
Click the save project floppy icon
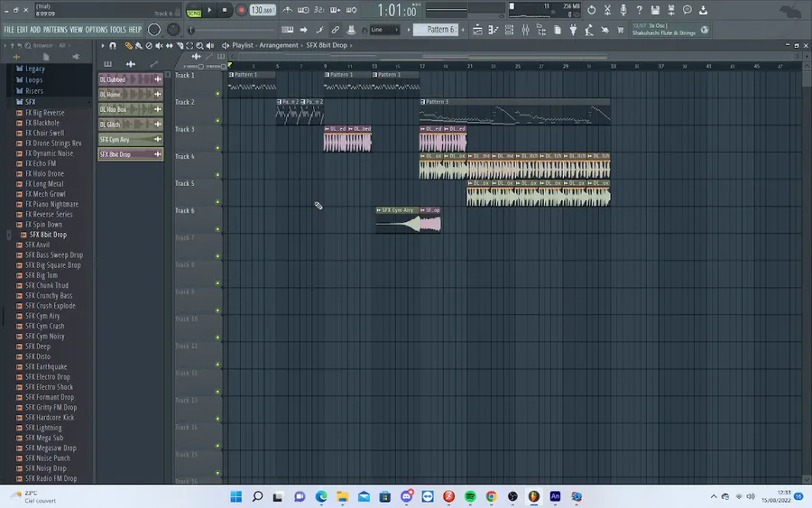(x=655, y=10)
